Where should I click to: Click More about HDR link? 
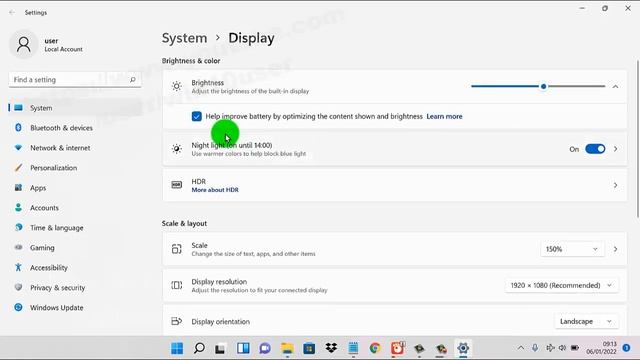(x=215, y=190)
